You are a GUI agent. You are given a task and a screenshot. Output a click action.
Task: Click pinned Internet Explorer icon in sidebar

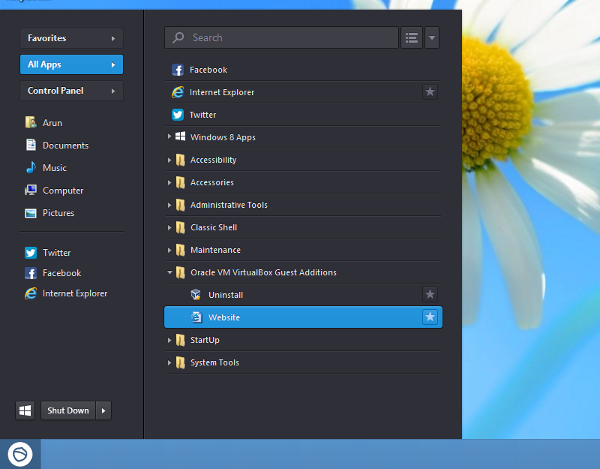coord(31,293)
